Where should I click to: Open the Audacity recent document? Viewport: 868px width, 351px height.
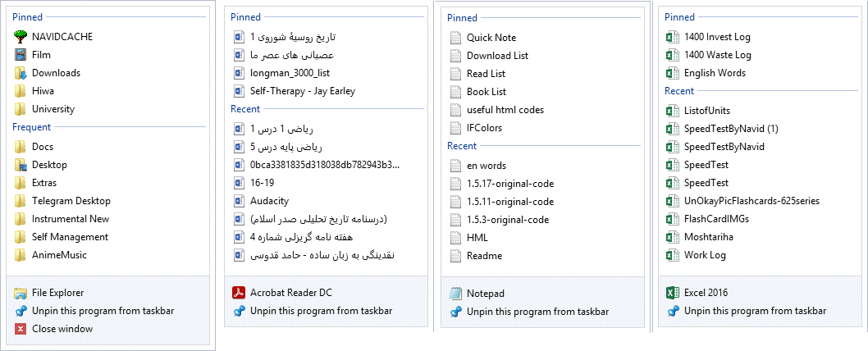pos(269,201)
